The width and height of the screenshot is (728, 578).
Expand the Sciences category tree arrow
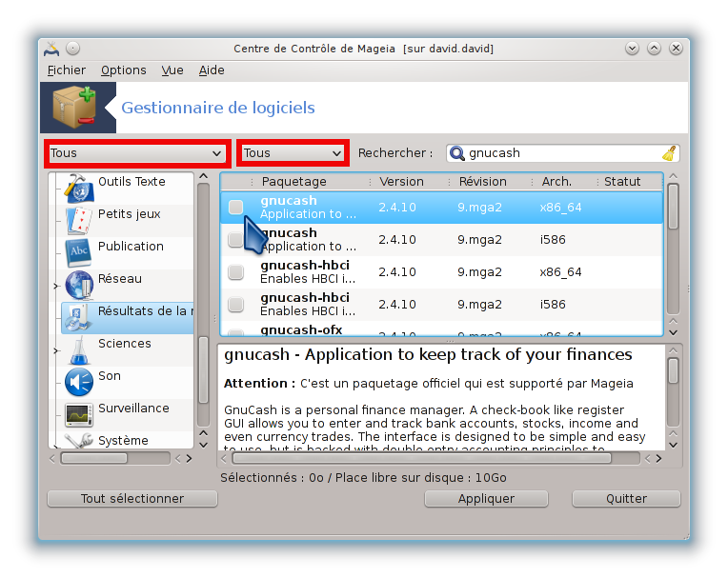[x=55, y=350]
